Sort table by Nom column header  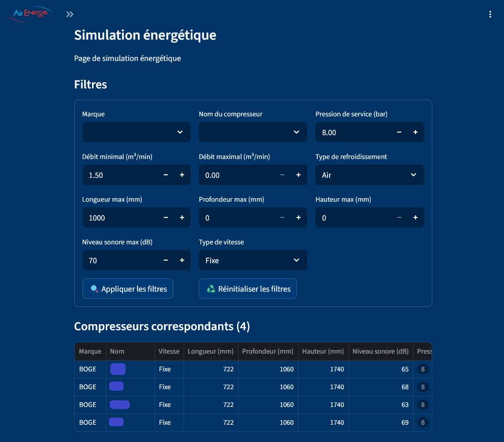tap(130, 351)
